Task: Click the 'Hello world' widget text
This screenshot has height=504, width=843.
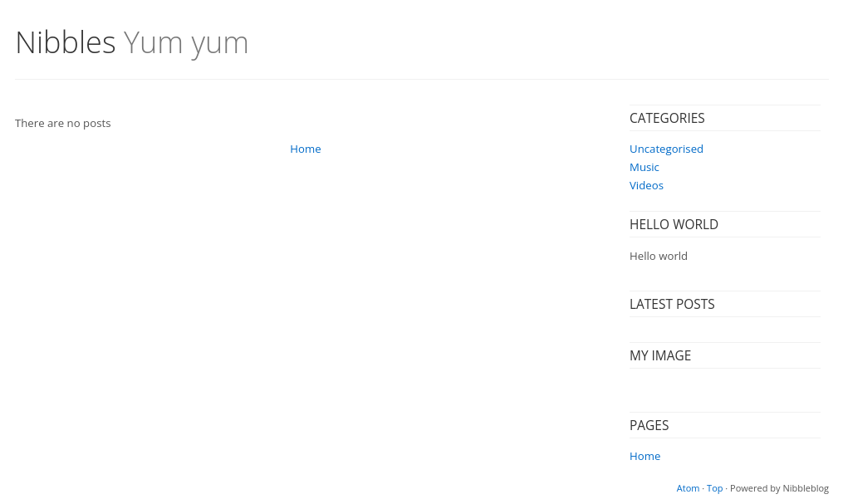Action: (x=658, y=257)
